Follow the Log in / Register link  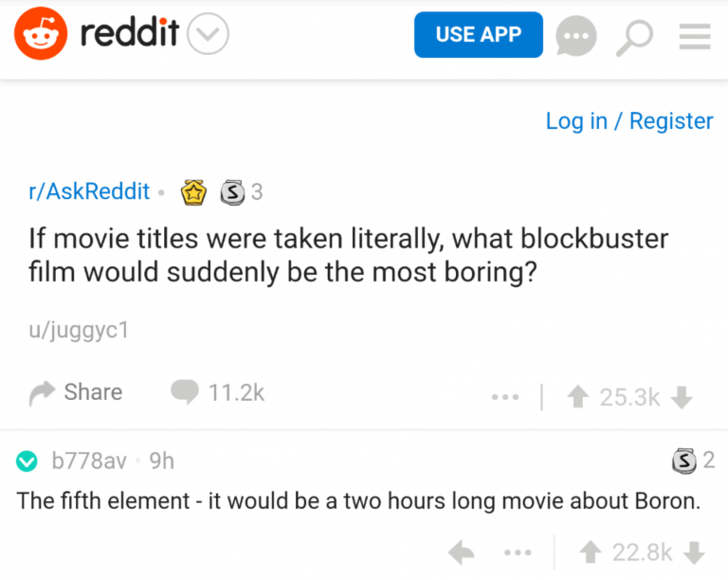629,121
